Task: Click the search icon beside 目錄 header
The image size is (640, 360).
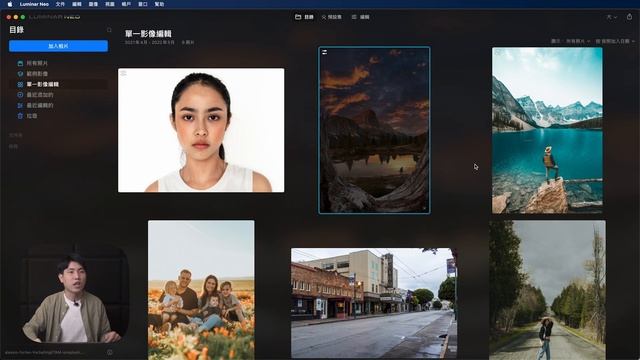Action: pos(109,30)
